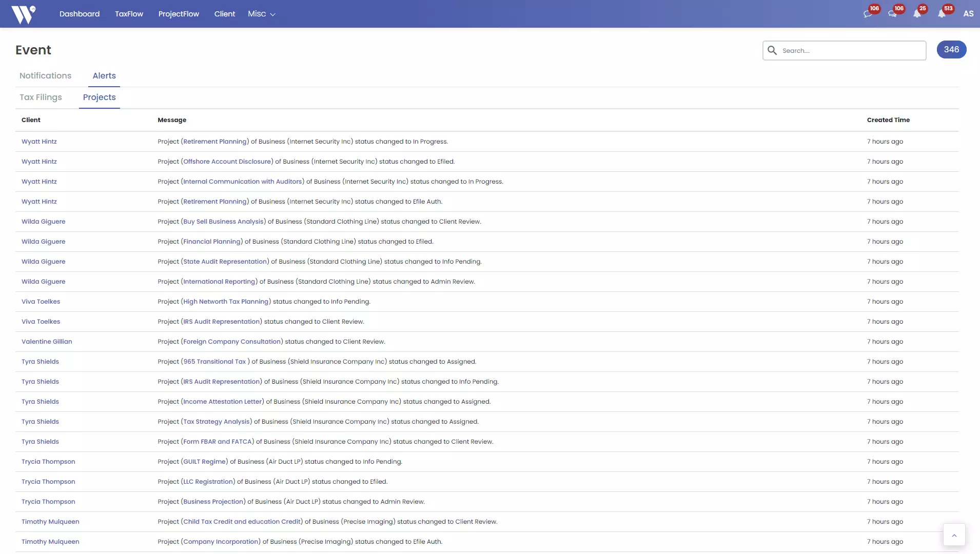Image resolution: width=980 pixels, height=554 pixels.
Task: Click the Wise company logo
Action: pyautogui.click(x=24, y=14)
